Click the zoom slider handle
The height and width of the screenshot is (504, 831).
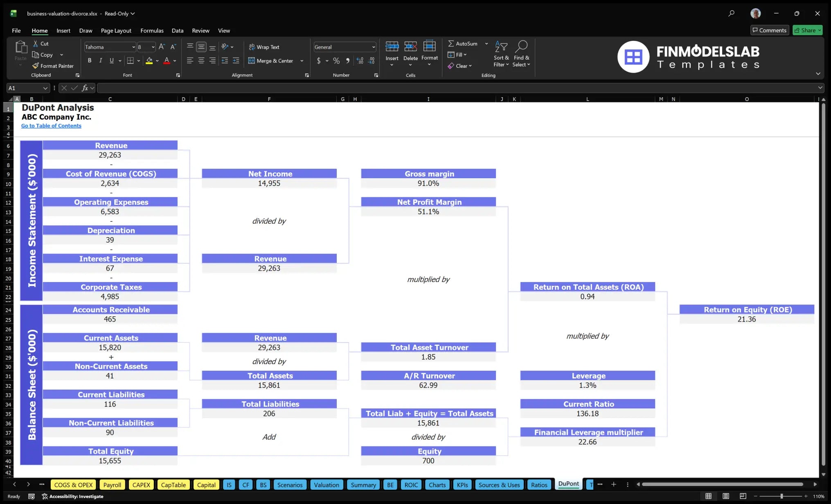click(x=781, y=496)
